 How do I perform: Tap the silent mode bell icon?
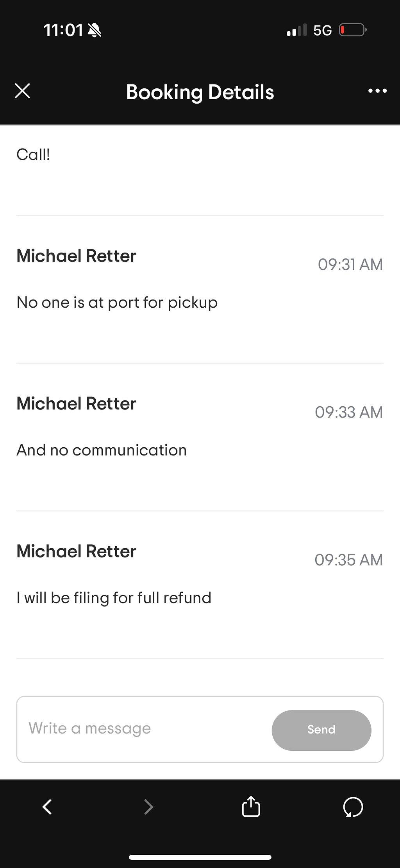[x=94, y=30]
